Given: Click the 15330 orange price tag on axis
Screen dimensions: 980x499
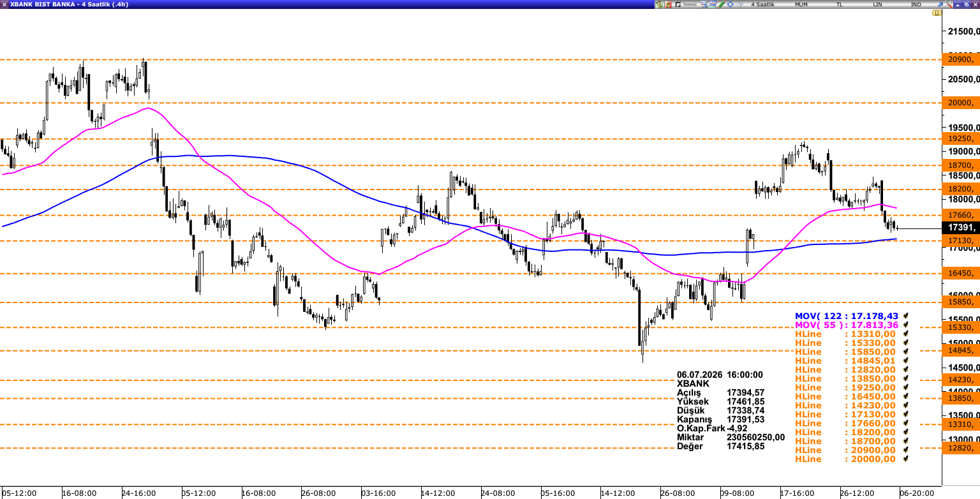Looking at the screenshot, I should [x=961, y=327].
